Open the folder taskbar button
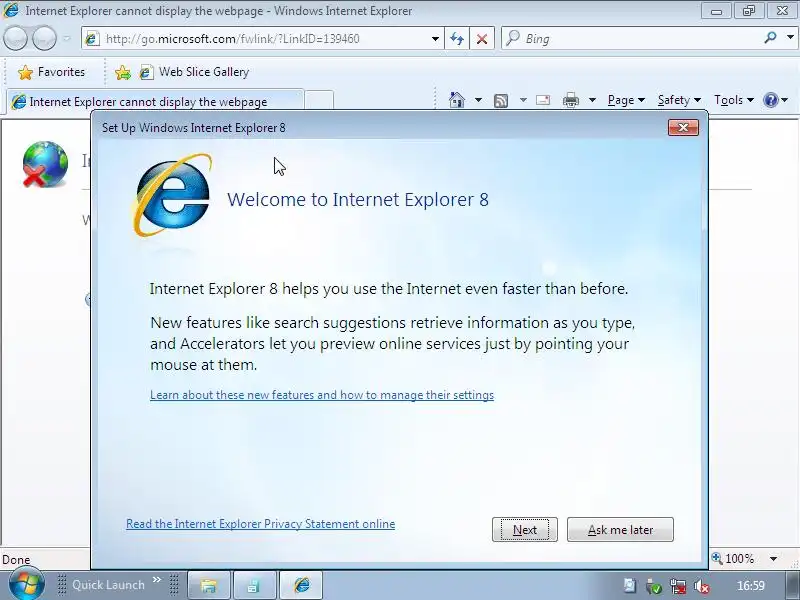800x600 pixels. tap(209, 585)
